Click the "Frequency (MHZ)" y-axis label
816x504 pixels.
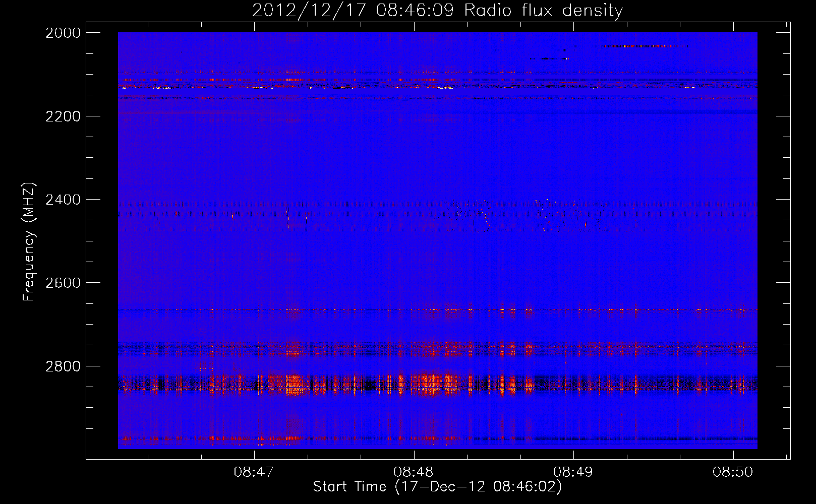coord(29,242)
